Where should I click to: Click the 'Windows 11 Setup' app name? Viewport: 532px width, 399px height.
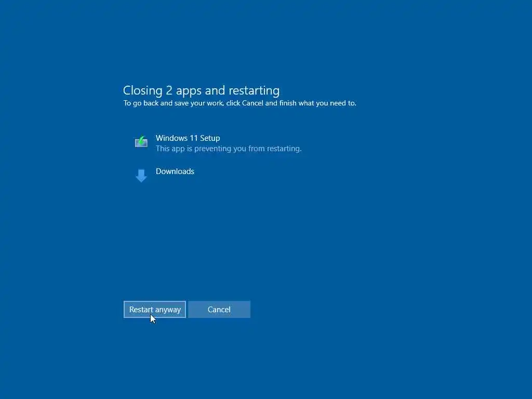188,138
